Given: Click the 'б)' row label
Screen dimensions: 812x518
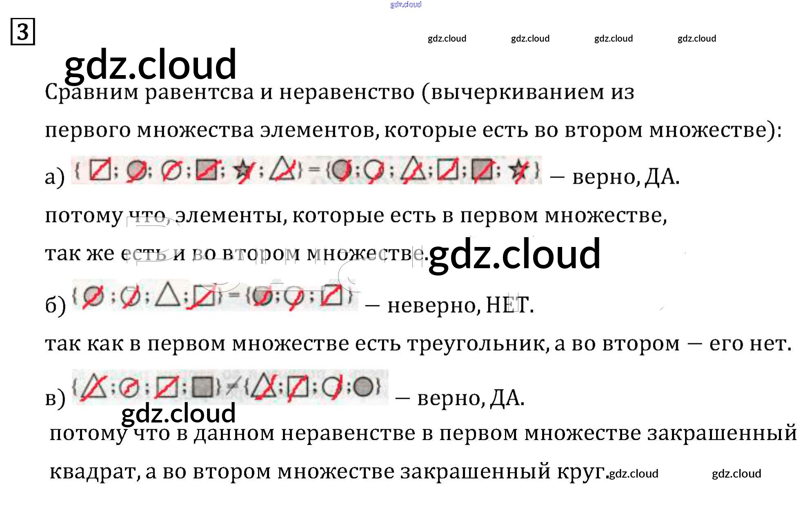Looking at the screenshot, I should [55, 305].
